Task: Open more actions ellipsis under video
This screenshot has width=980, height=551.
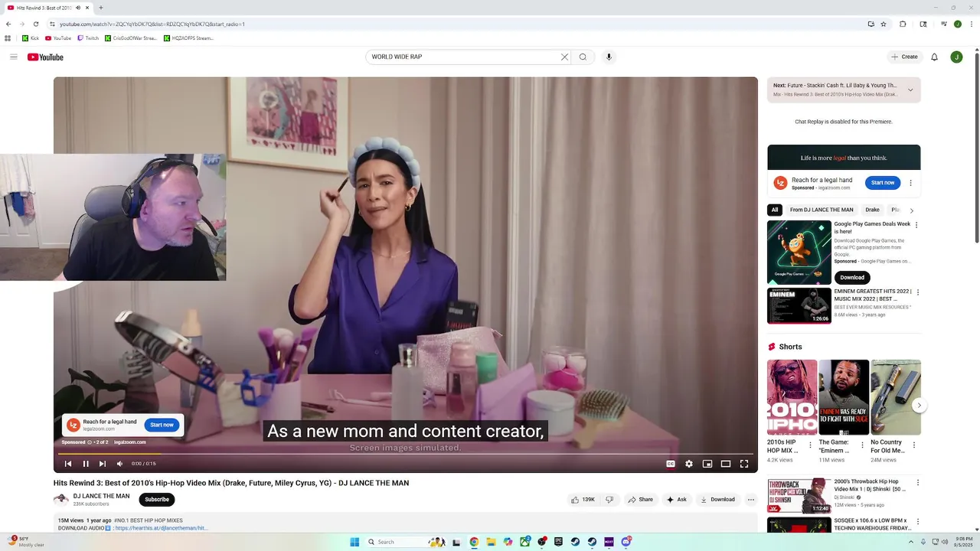Action: [751, 500]
